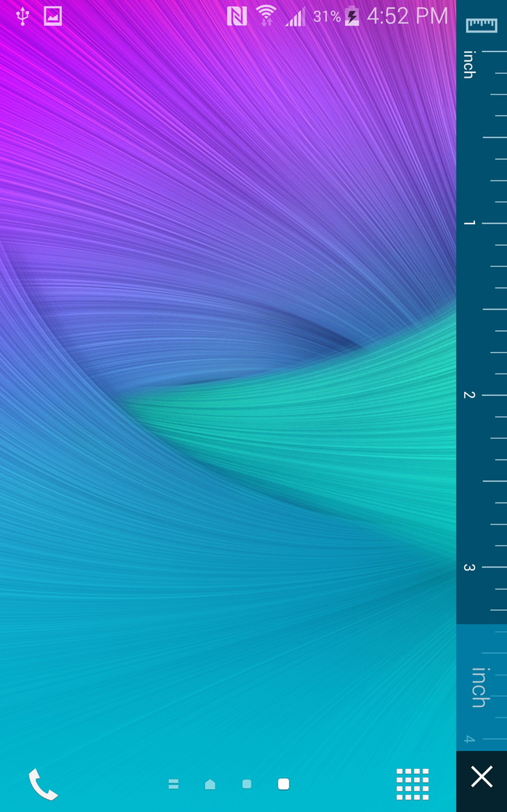Tap the USB connection notification icon
The width and height of the screenshot is (507, 812).
pos(22,16)
